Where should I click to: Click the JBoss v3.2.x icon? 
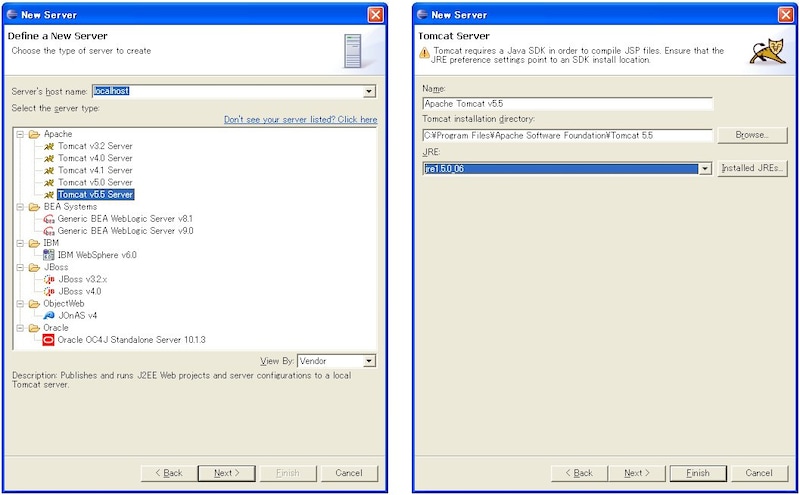point(49,279)
